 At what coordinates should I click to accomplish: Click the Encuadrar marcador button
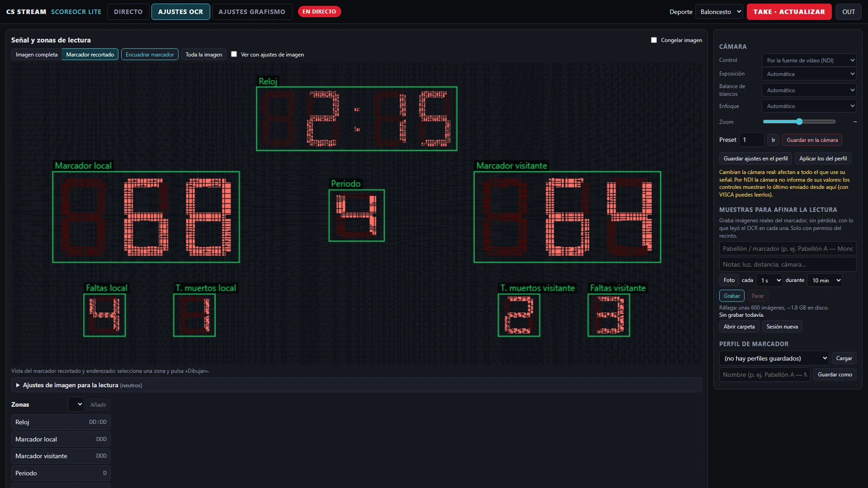click(150, 54)
